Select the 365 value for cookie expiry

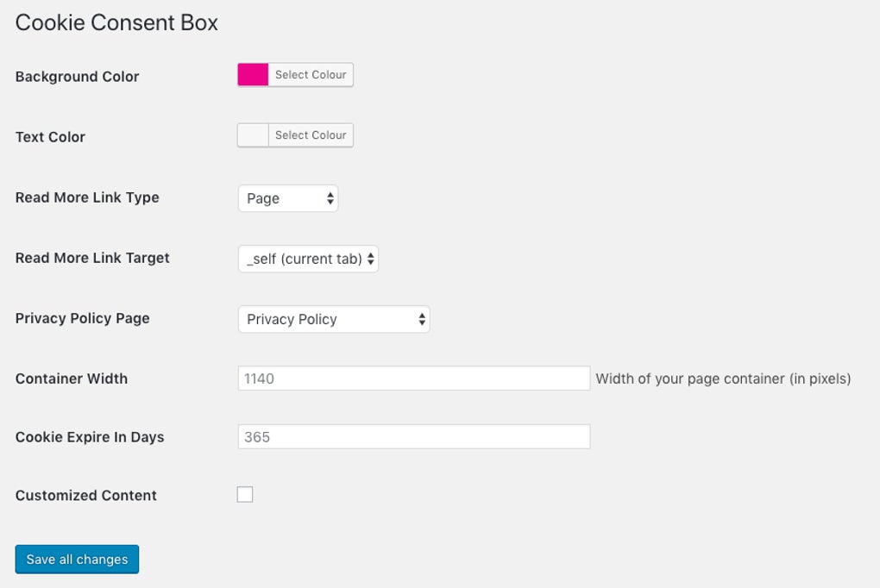(414, 436)
